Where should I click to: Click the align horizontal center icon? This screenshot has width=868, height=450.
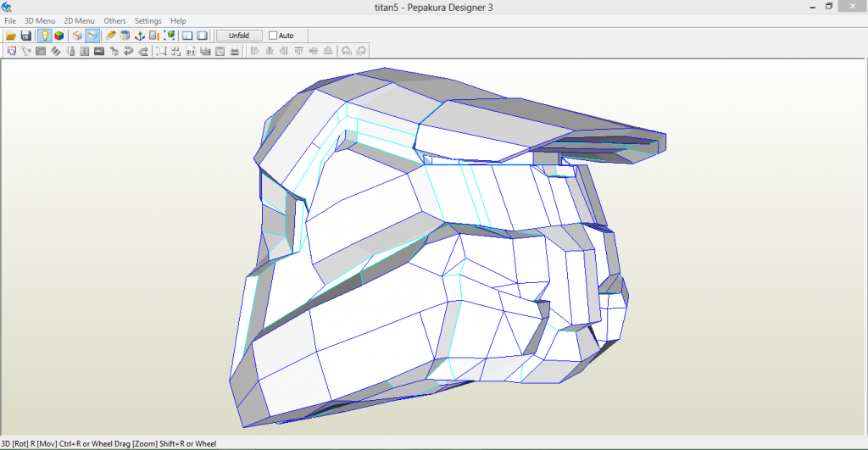[270, 51]
